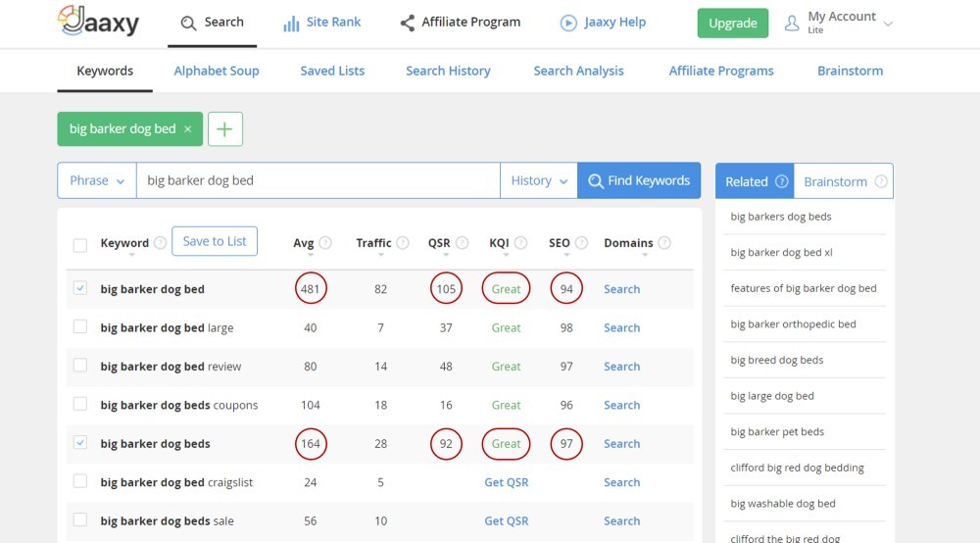The width and height of the screenshot is (980, 543).
Task: Get QSR for dog bed craigslist
Action: 507,482
